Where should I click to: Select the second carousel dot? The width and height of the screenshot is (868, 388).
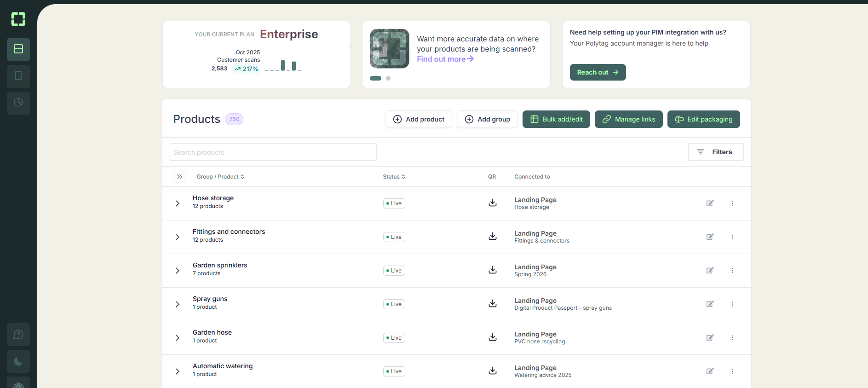pos(388,78)
